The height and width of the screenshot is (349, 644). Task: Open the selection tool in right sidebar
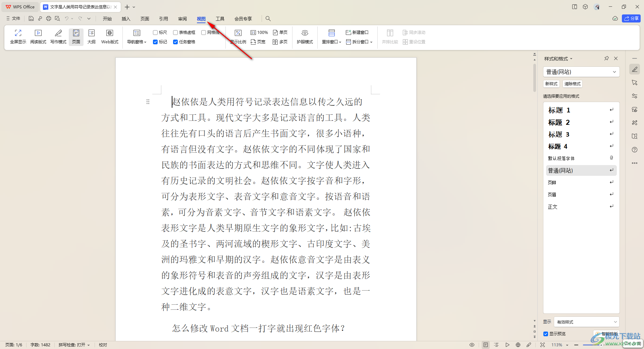(x=634, y=83)
